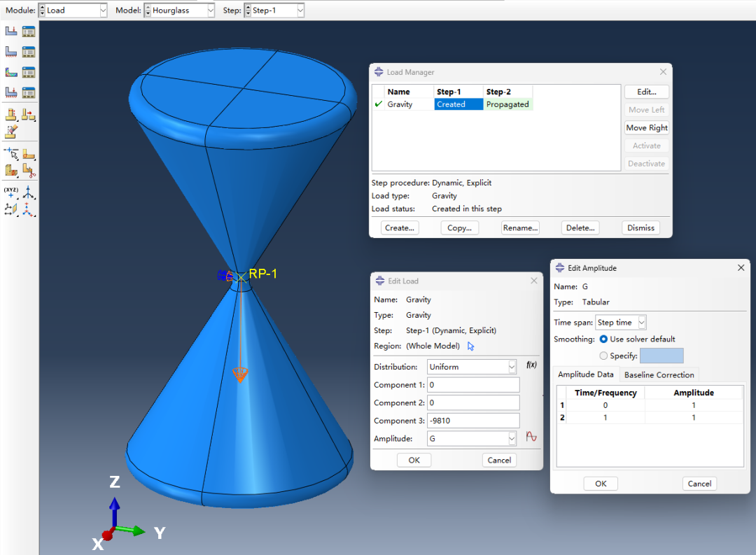Click the Rename... button
The image size is (756, 555).
[x=520, y=227]
